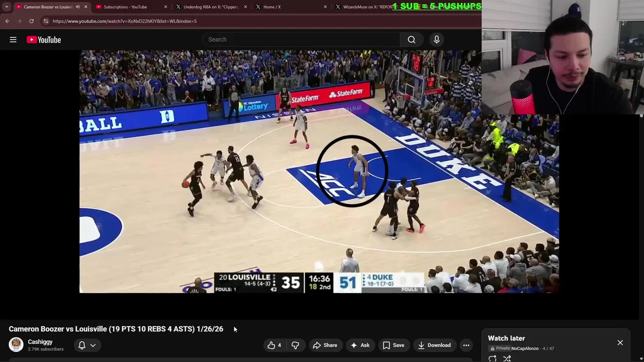Click the YouTube search magnifier button

[x=412, y=40]
